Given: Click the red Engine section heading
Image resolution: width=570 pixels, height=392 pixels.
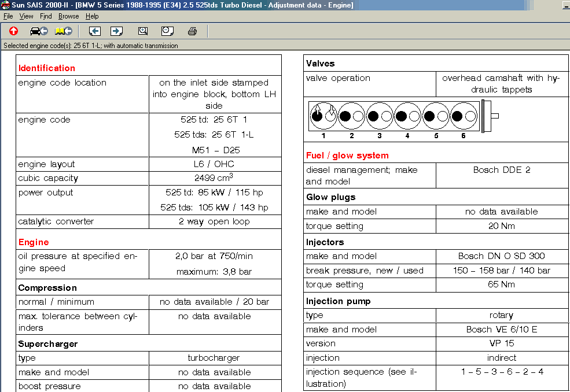Looking at the screenshot, I should tap(34, 242).
